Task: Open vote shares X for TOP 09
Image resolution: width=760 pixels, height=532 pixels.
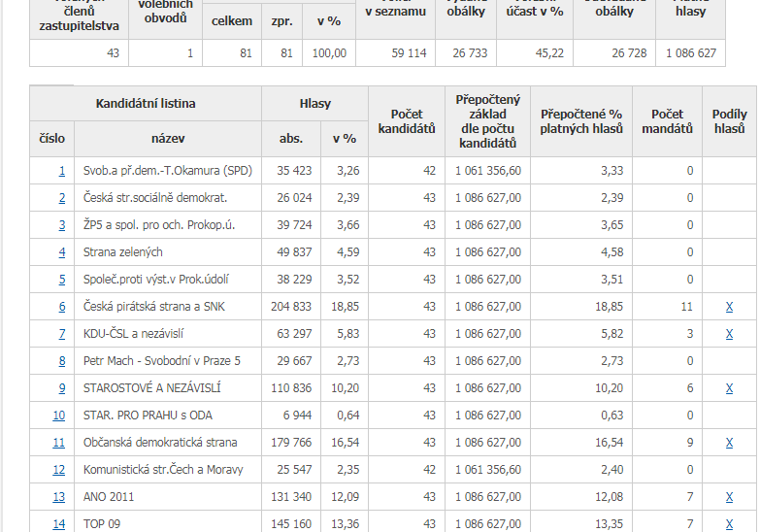Action: pos(729,524)
